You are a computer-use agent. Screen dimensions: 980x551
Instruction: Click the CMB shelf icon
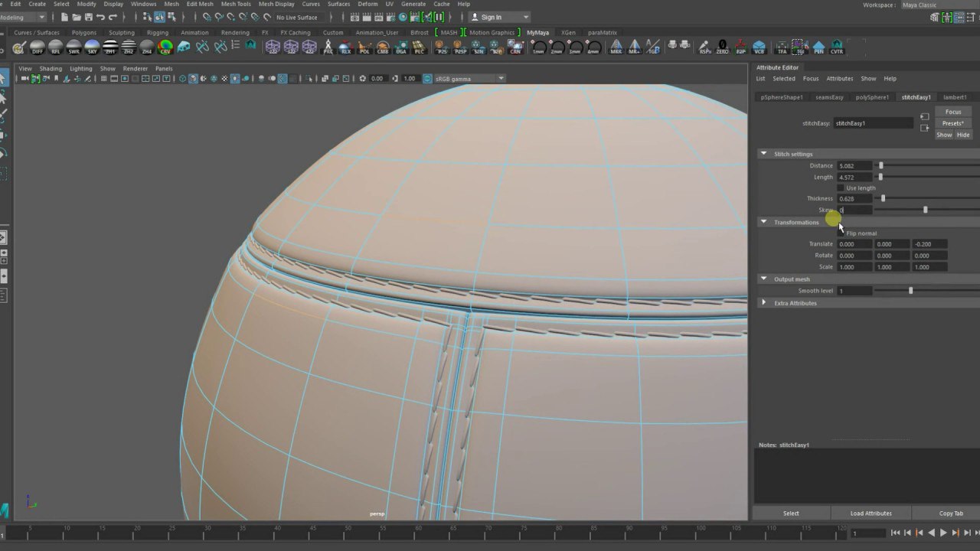pyautogui.click(x=383, y=47)
